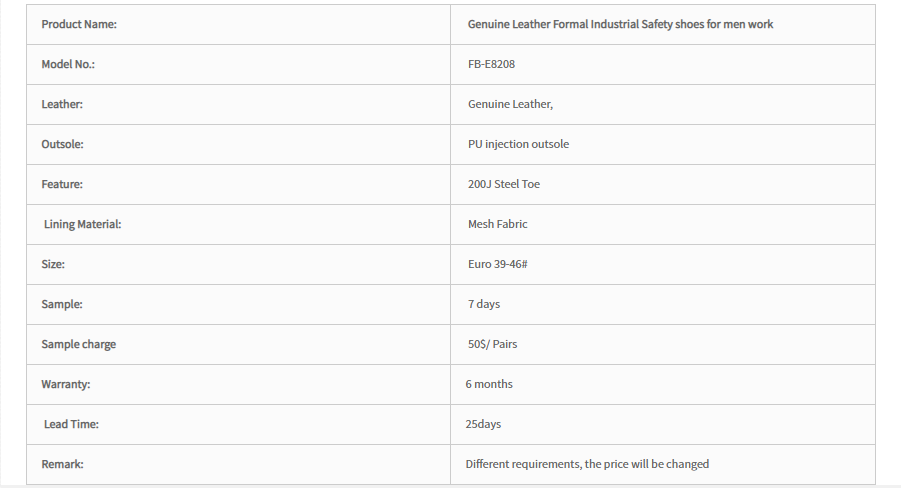Click the Lining Material label
The image size is (901, 488).
pyautogui.click(x=83, y=224)
